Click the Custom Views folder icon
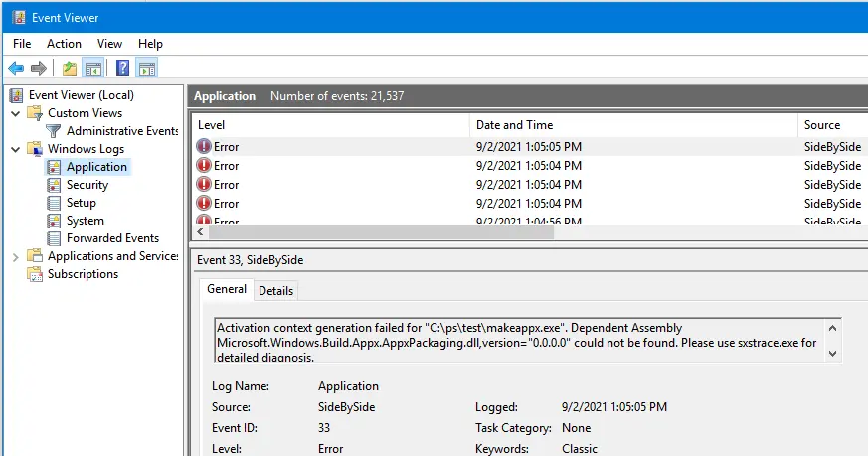 coord(35,113)
